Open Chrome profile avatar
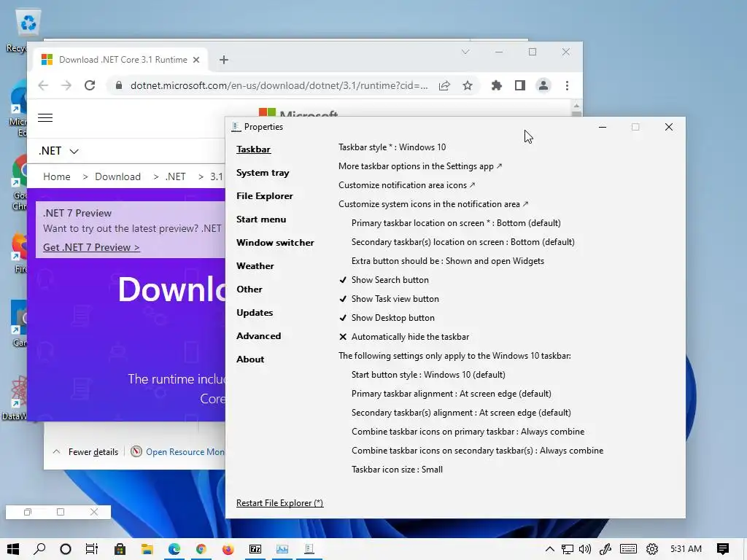Viewport: 747px width, 560px height. coord(543,86)
